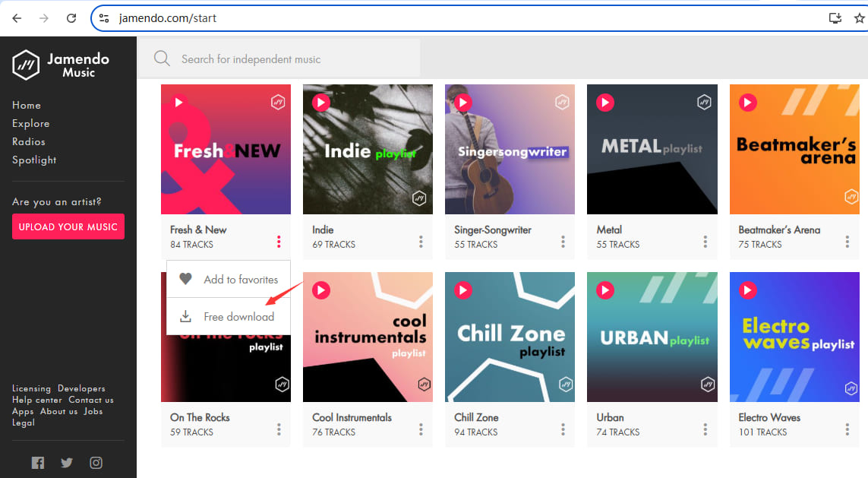This screenshot has height=478, width=868.
Task: Open the three-dot menu for Fresh & New
Action: point(279,242)
